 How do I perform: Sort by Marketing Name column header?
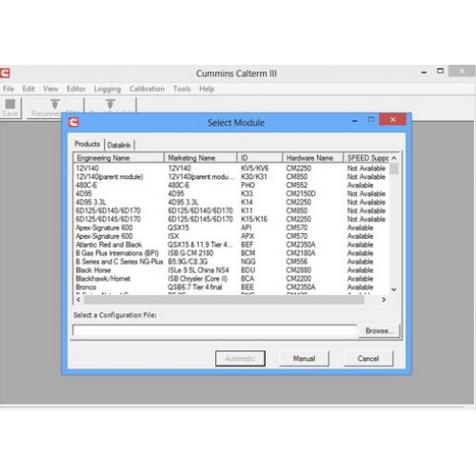201,158
